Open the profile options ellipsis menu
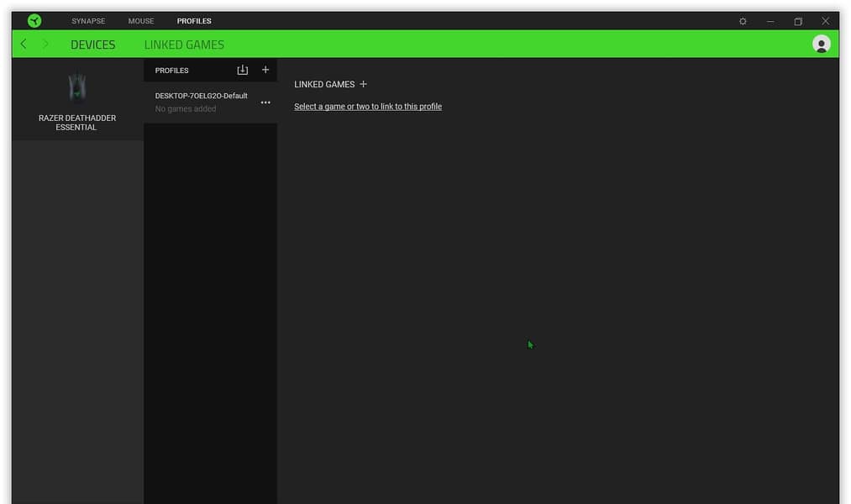This screenshot has width=851, height=504. click(x=265, y=102)
